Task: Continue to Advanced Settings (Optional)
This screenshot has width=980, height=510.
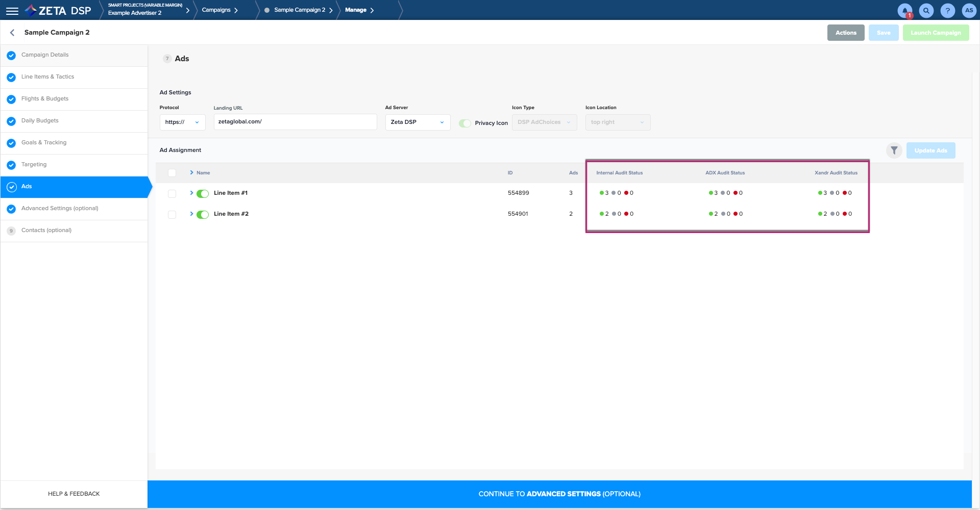Action: point(559,494)
